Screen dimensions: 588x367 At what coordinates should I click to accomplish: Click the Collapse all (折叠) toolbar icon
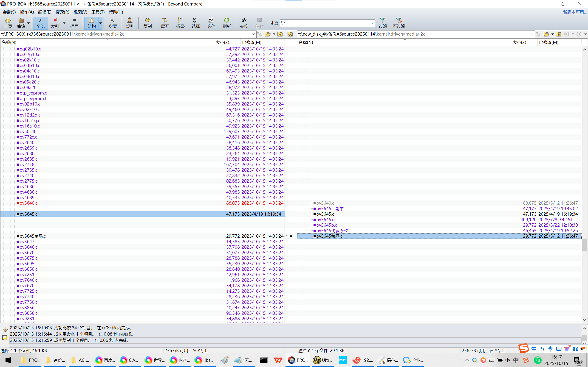coord(180,23)
